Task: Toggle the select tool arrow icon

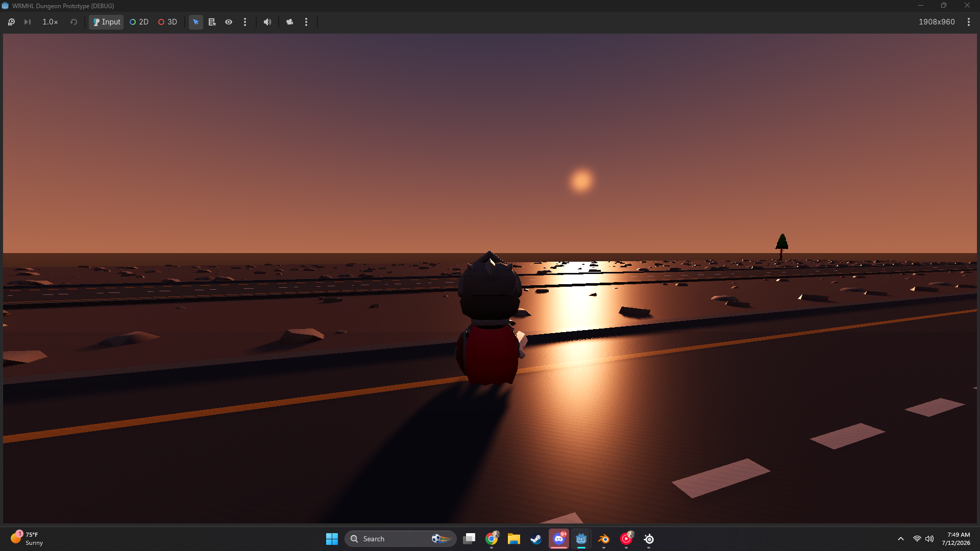Action: (196, 22)
